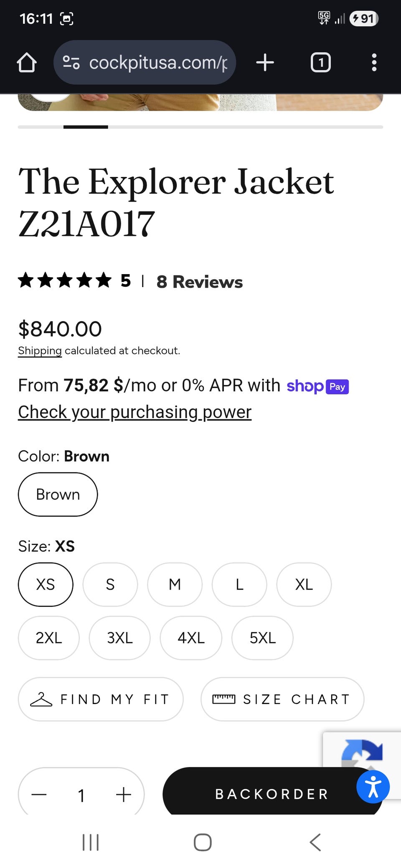Tap the accessibility widget icon
Screen dimensions: 401x868
click(373, 787)
